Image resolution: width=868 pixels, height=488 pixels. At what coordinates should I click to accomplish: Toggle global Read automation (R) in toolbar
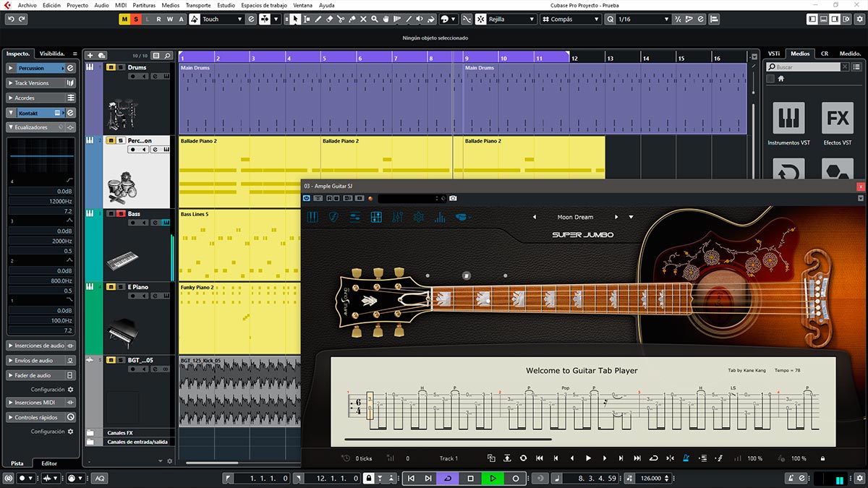pos(159,19)
